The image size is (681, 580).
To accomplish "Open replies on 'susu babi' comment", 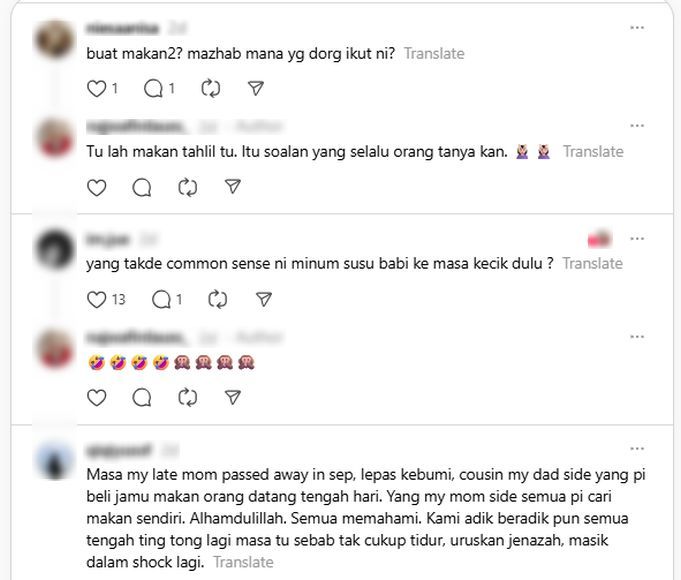I will pos(161,300).
